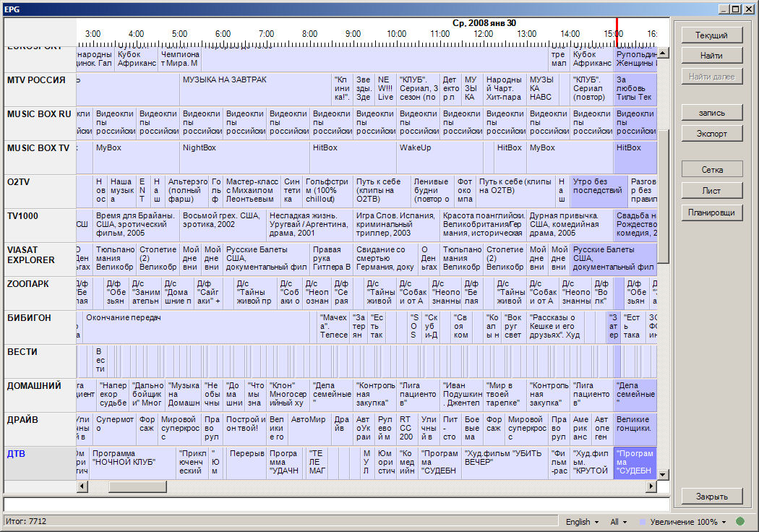Select the Худ.фильм УБИТЬ ВЕЧЕР block

(x=505, y=463)
